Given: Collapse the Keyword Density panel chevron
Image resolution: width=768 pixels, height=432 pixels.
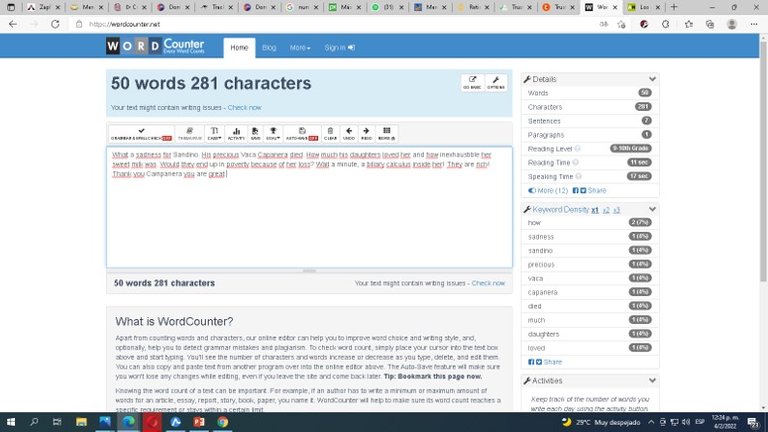Looking at the screenshot, I should tap(652, 209).
